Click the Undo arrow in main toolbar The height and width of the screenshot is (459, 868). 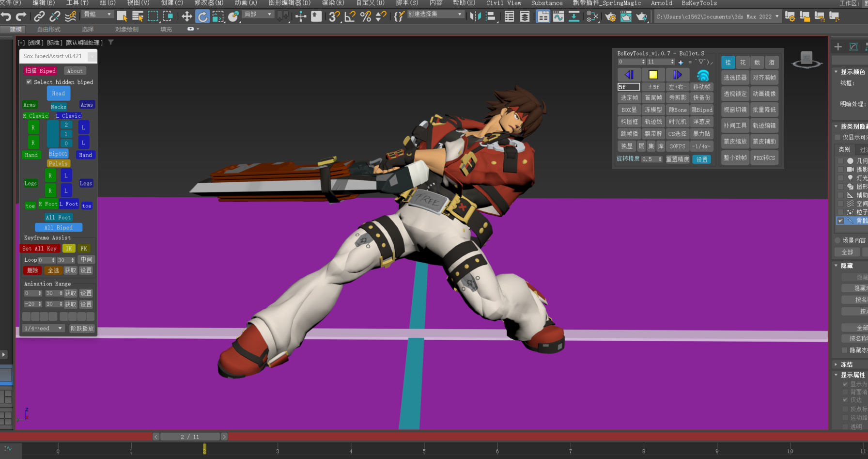point(6,16)
